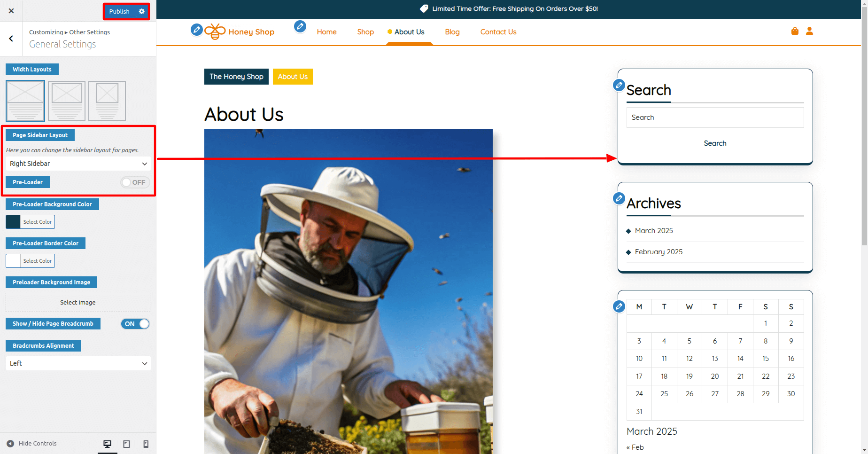Select the first full width layout option

coord(25,101)
